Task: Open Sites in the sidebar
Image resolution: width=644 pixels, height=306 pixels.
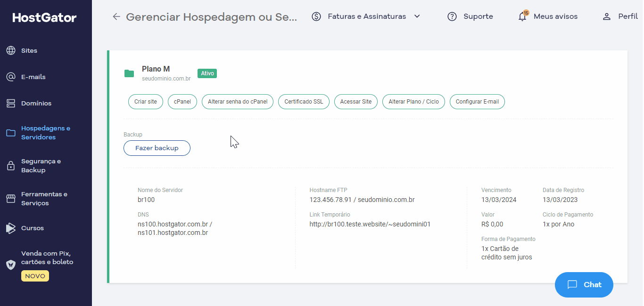Action: [29, 50]
